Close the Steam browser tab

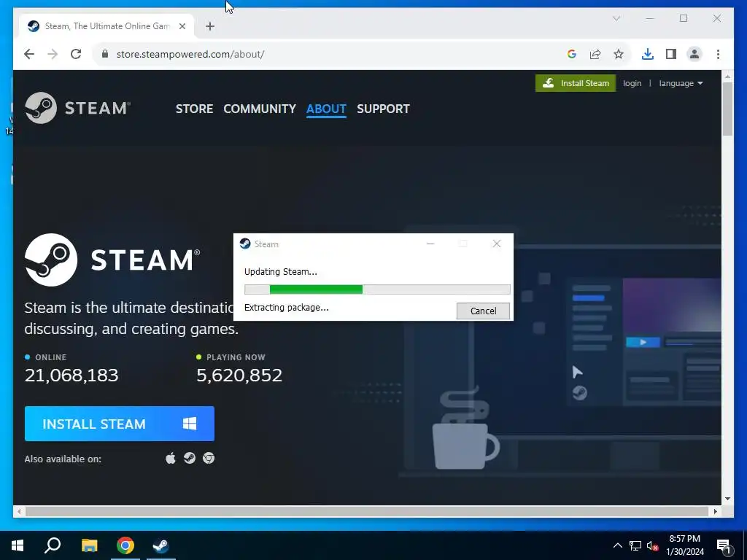[182, 26]
